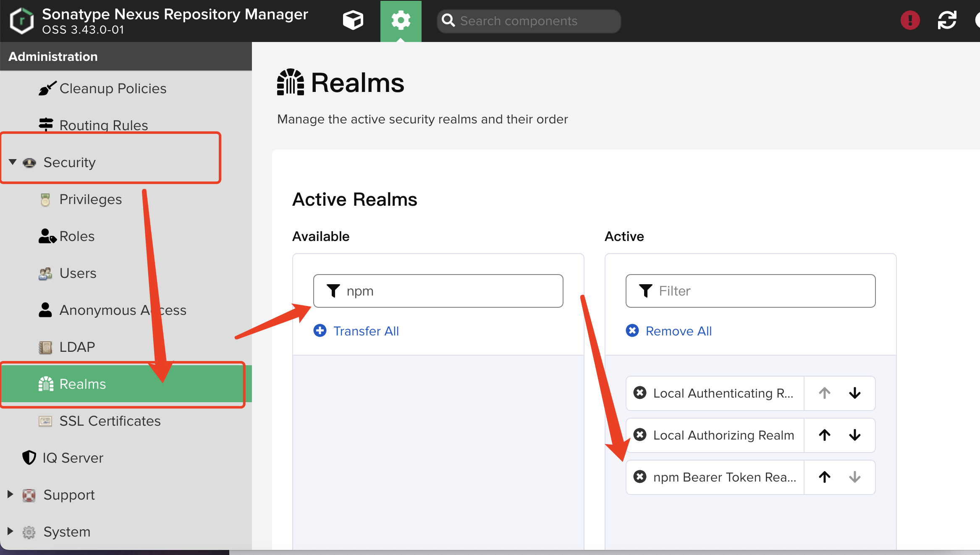Click the Local Authorizing Realm entry text
The width and height of the screenshot is (980, 555).
(724, 435)
